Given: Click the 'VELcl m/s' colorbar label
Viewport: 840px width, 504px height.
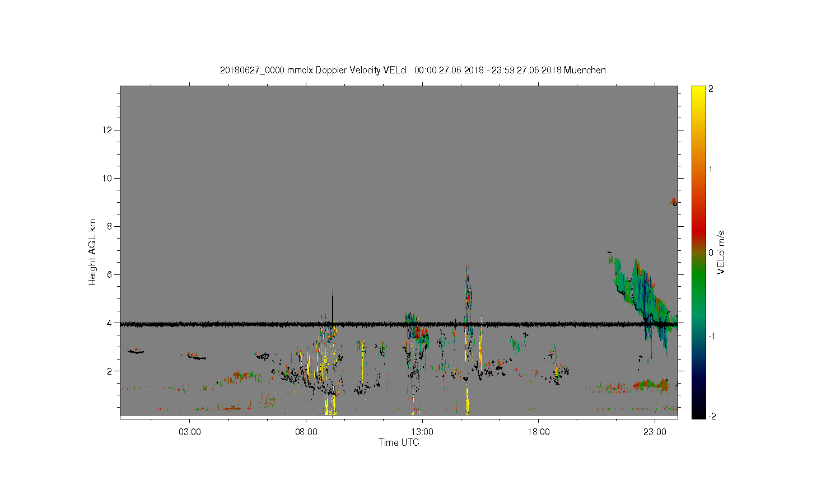Looking at the screenshot, I should [x=721, y=252].
